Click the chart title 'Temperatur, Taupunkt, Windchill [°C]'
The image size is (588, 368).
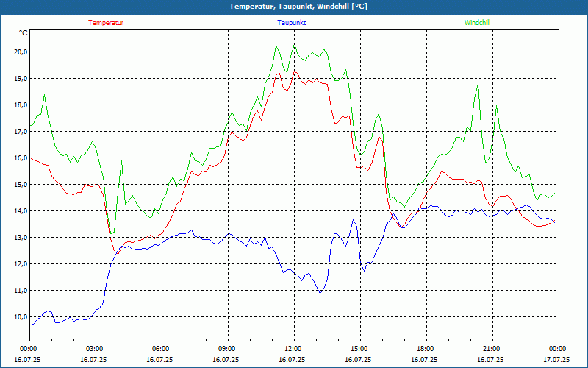tap(298, 7)
